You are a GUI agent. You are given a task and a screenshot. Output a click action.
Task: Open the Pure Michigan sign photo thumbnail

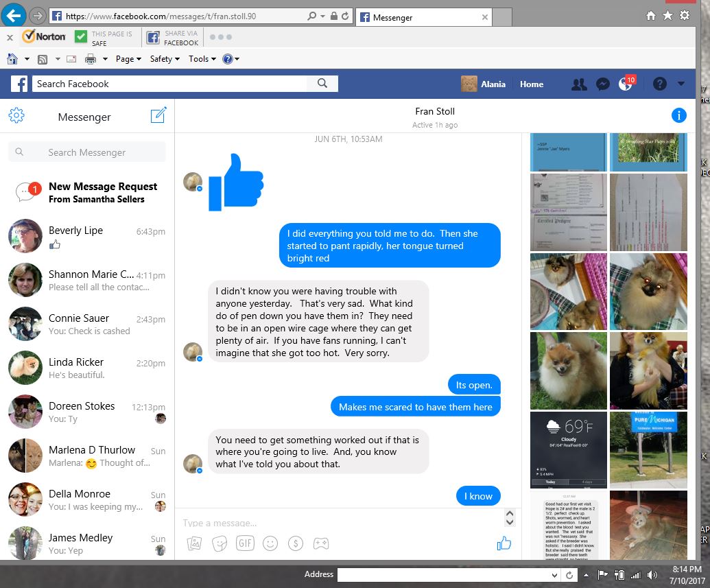click(648, 450)
